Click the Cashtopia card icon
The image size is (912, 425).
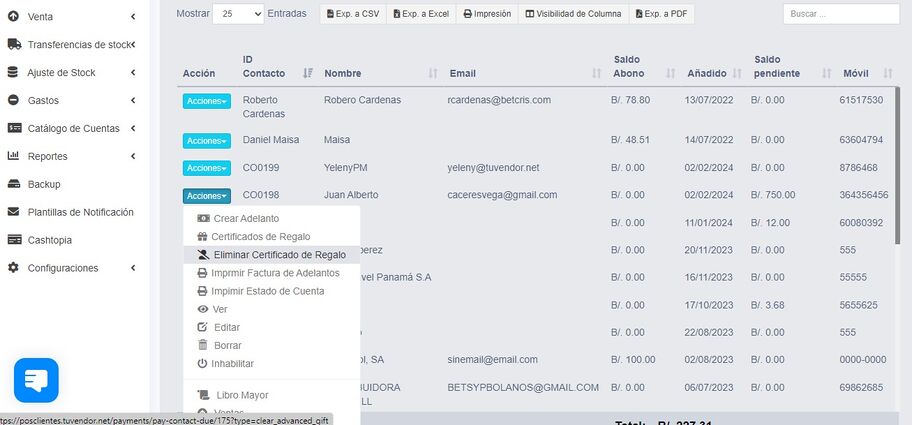tap(13, 240)
